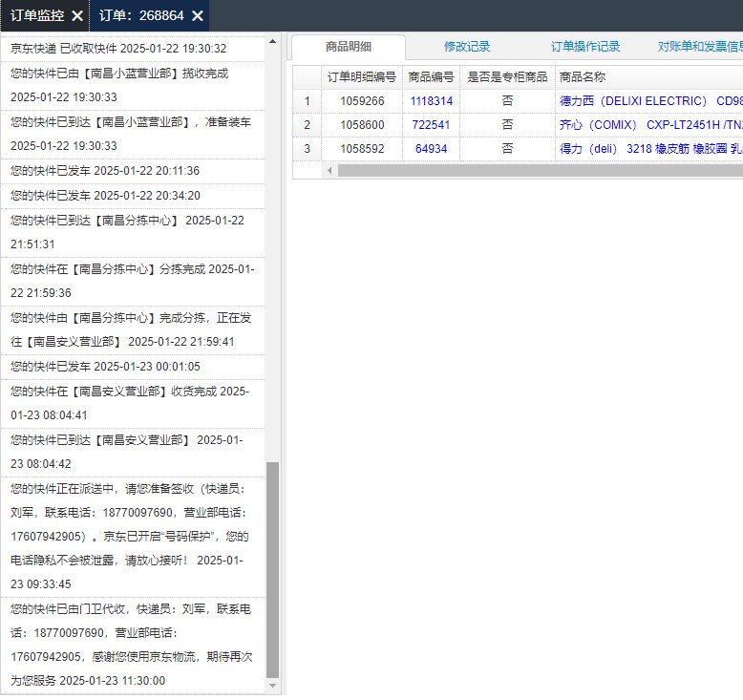This screenshot has height=700, width=743.
Task: Select the 已到达【南昌安义营业部】 log entry
Action: [133, 452]
